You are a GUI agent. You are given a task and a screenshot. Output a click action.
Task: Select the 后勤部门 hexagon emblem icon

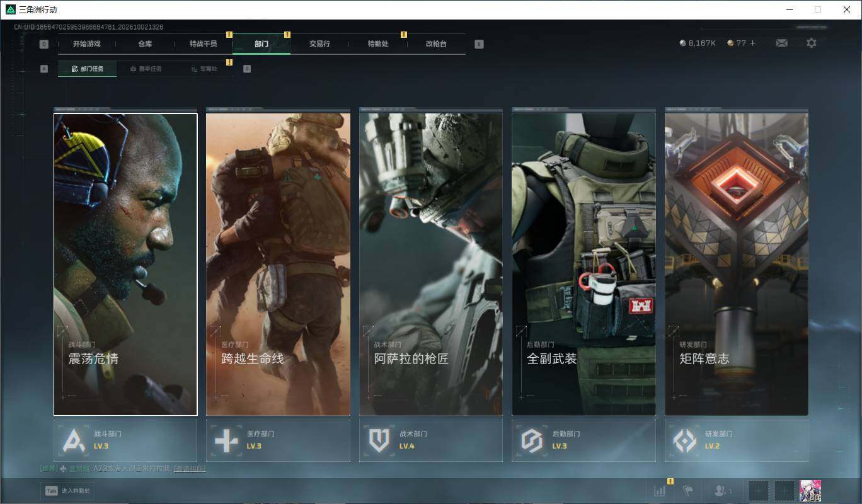pyautogui.click(x=532, y=440)
